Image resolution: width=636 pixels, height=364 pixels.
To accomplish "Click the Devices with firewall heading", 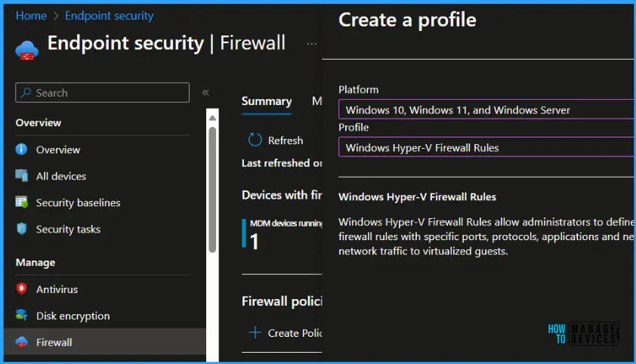I will 282,196.
